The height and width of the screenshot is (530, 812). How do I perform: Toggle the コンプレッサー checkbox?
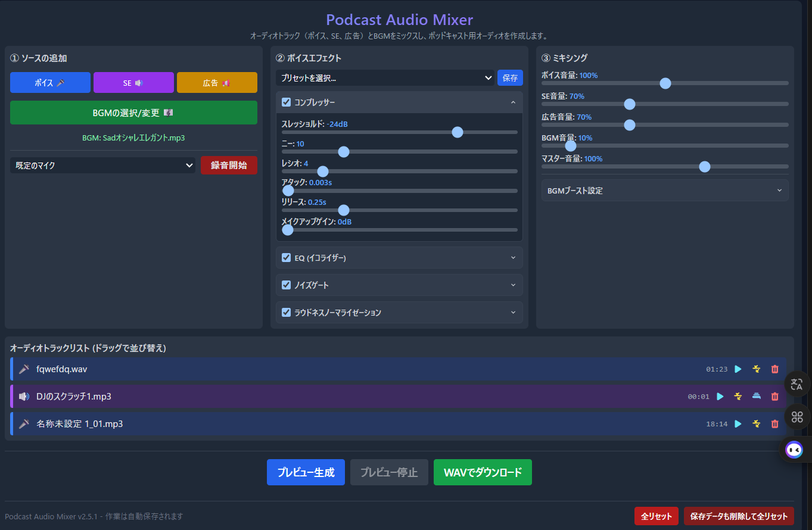point(286,102)
